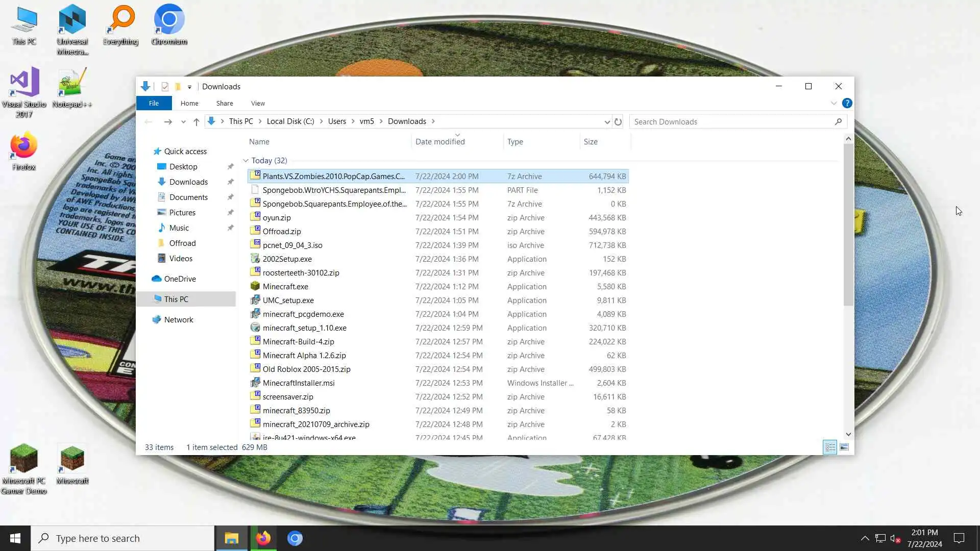Open the File menu tab
980x551 pixels.
(x=154, y=104)
